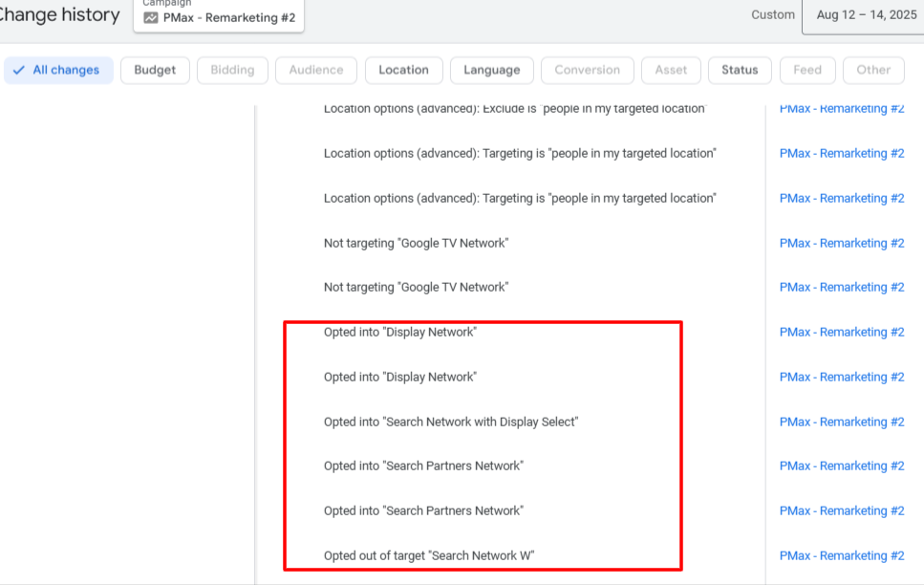Select the All changes filter chip
This screenshot has width=924, height=585.
pos(58,70)
